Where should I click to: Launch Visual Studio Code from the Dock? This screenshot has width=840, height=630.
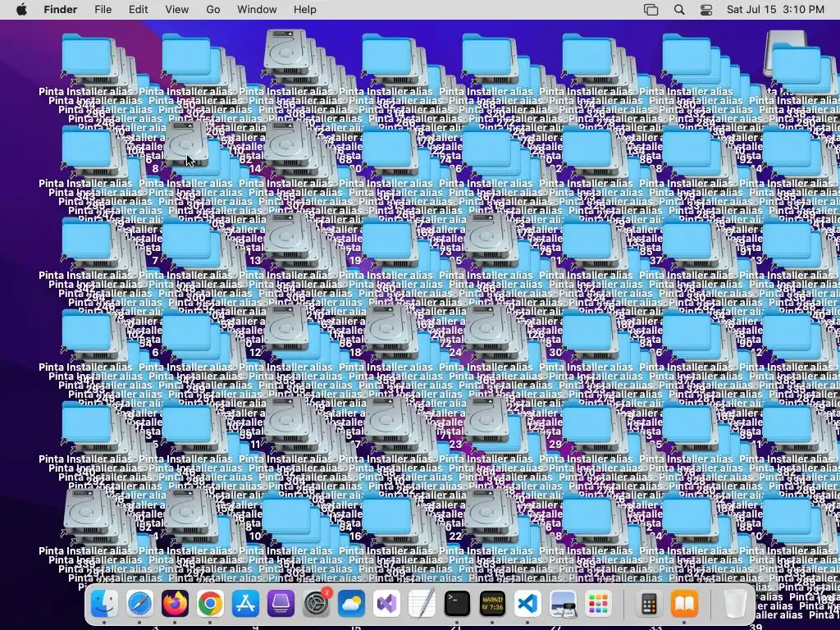527,604
